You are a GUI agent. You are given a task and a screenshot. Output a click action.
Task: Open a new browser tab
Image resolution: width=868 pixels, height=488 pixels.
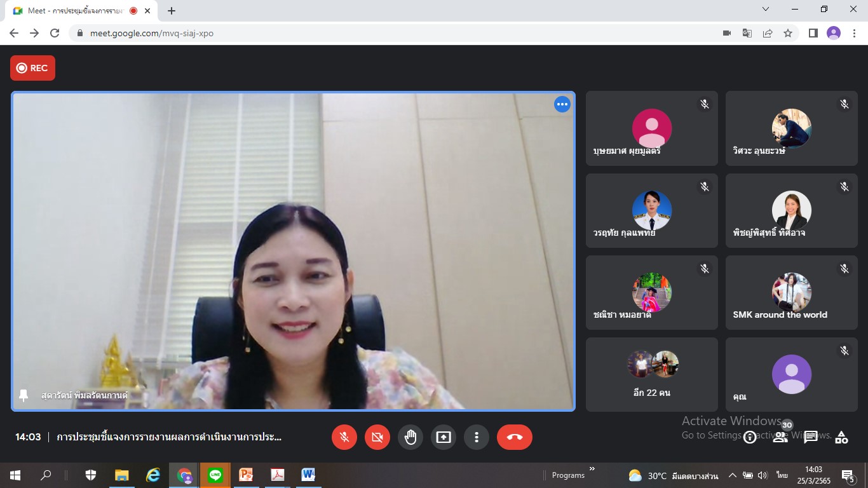(172, 11)
